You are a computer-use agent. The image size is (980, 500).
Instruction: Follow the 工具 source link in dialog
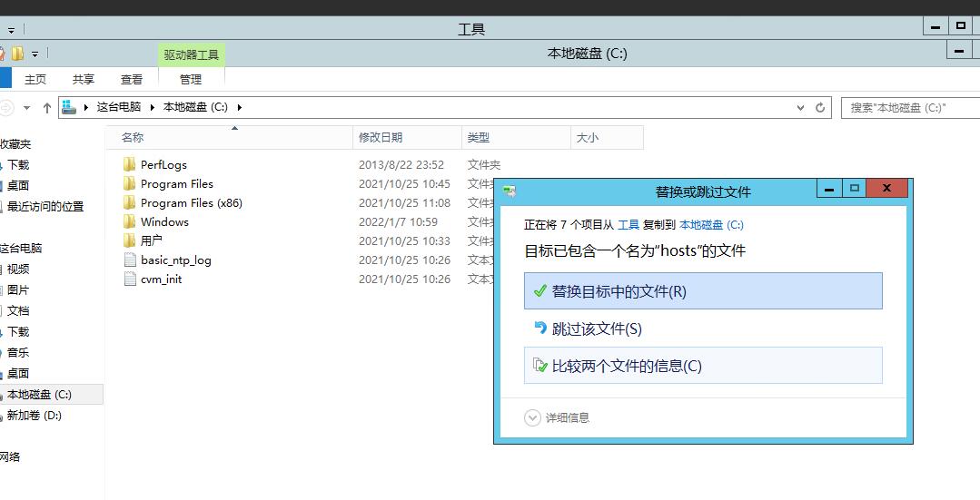(x=628, y=224)
